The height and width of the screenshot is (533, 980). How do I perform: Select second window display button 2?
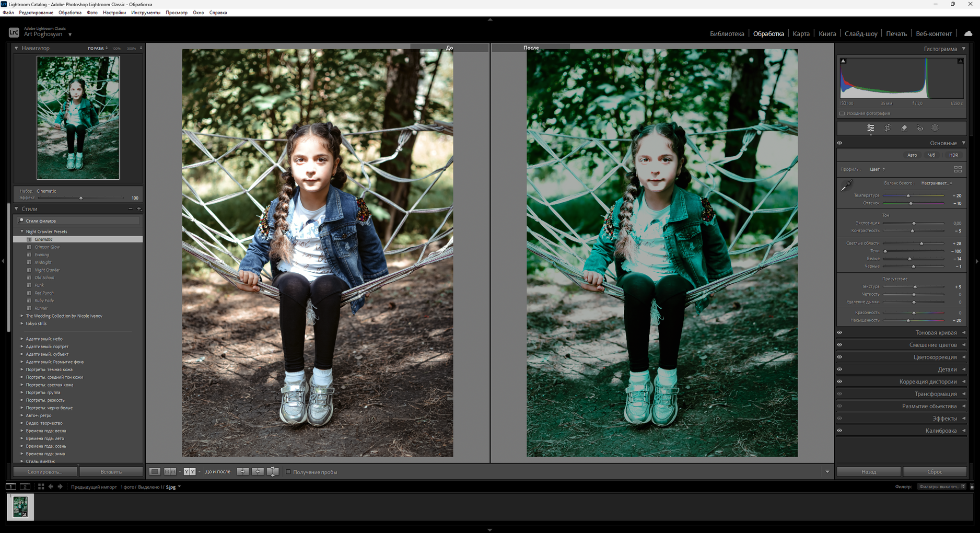tap(25, 486)
